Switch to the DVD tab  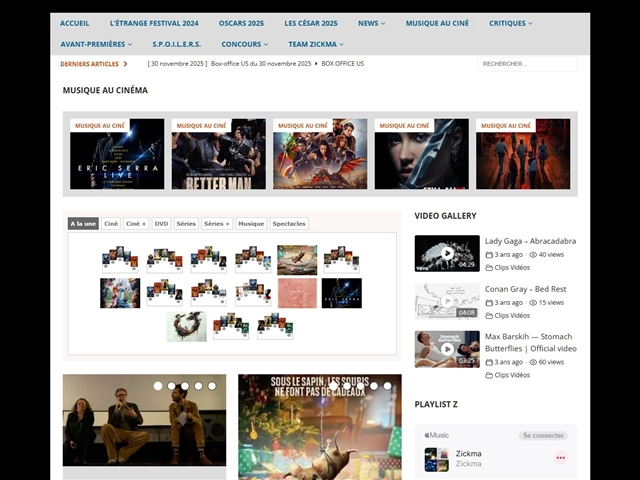click(161, 224)
